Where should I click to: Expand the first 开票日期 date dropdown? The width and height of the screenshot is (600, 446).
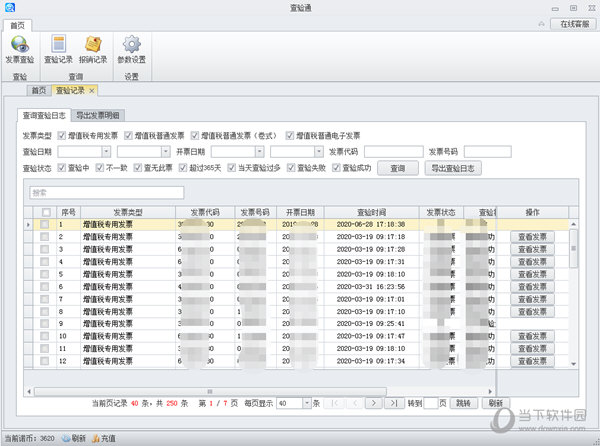tap(260, 152)
